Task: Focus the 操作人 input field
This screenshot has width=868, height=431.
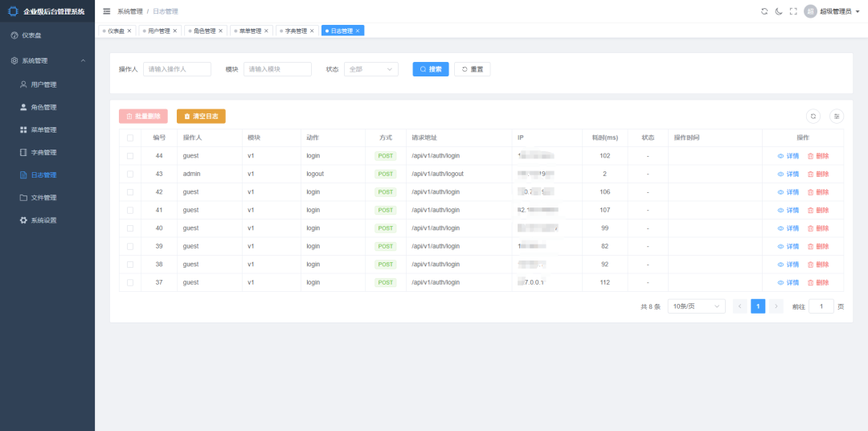Action: coord(177,69)
